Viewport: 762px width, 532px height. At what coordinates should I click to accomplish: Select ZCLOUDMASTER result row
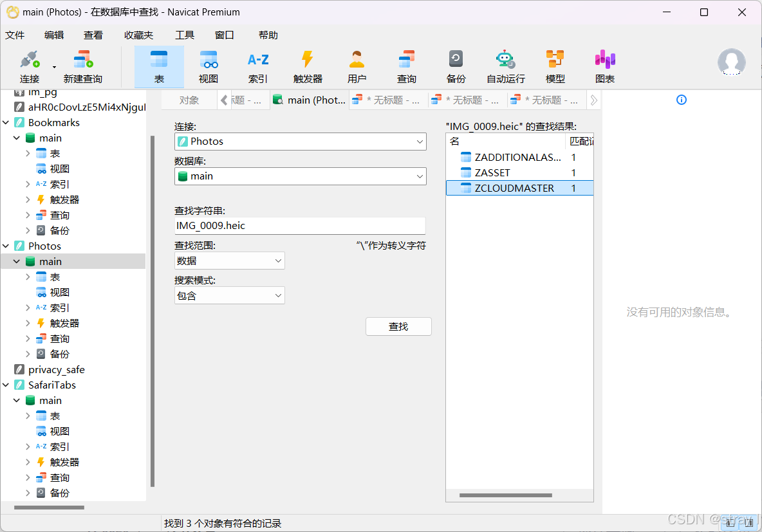point(519,188)
